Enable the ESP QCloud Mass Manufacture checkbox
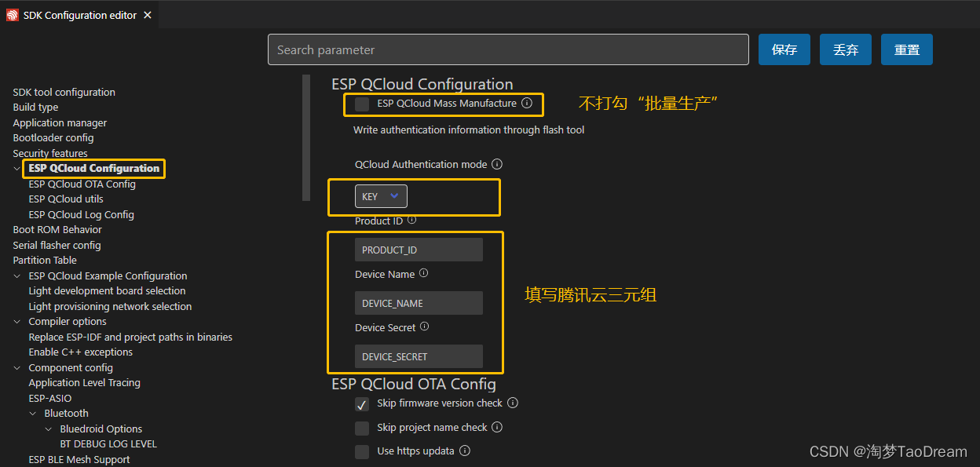The image size is (980, 467). pyautogui.click(x=362, y=103)
